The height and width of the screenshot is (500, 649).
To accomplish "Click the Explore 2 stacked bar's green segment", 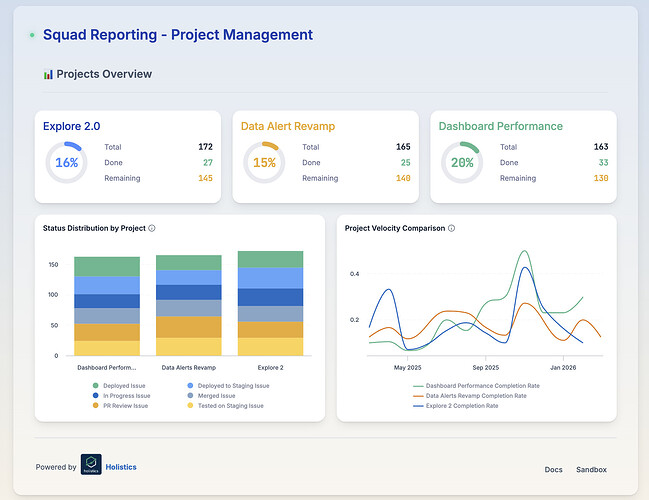I will [x=270, y=259].
